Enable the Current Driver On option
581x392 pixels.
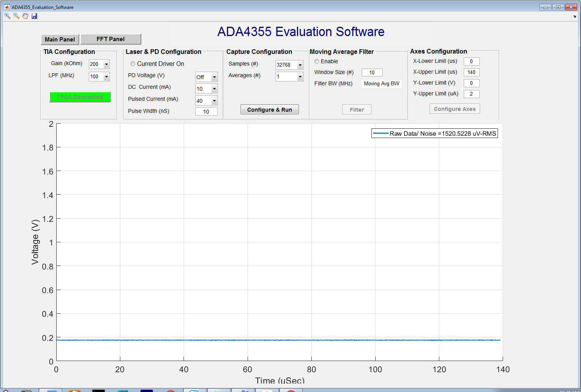133,64
